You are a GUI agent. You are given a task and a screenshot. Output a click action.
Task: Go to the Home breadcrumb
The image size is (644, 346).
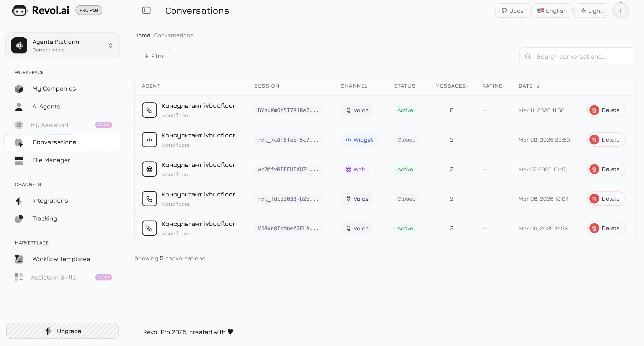coord(142,35)
